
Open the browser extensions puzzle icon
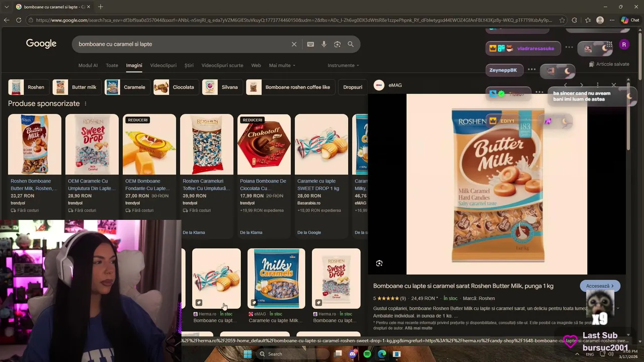(x=575, y=20)
